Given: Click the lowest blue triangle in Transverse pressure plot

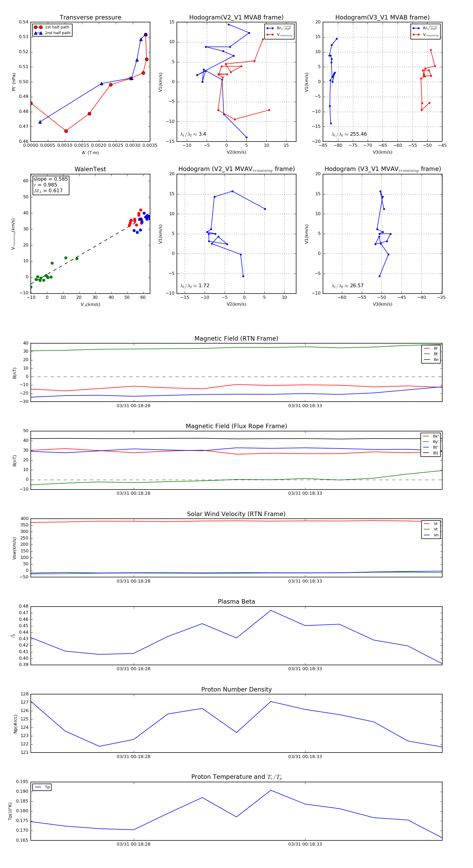Looking at the screenshot, I should coord(40,122).
